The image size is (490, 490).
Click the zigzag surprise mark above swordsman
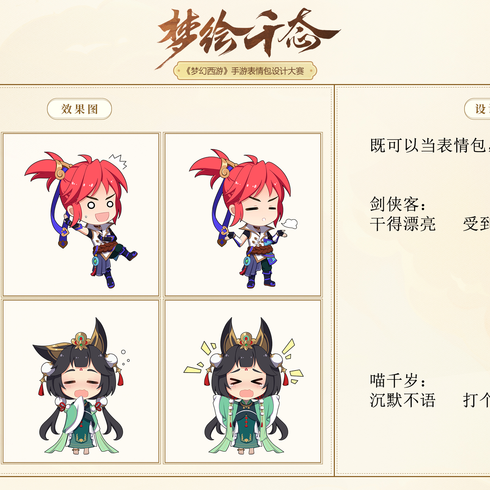[x=119, y=161]
